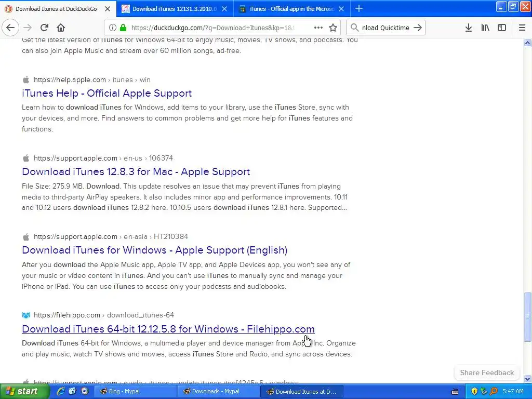Close the iTunes Official app Microsoft tab
The height and width of the screenshot is (399, 532).
pyautogui.click(x=342, y=9)
